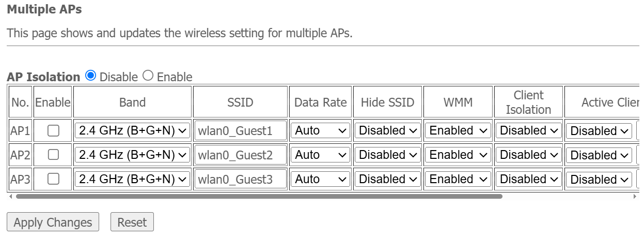This screenshot has width=644, height=237.
Task: Open the AP3 Band dropdown
Action: 132,179
